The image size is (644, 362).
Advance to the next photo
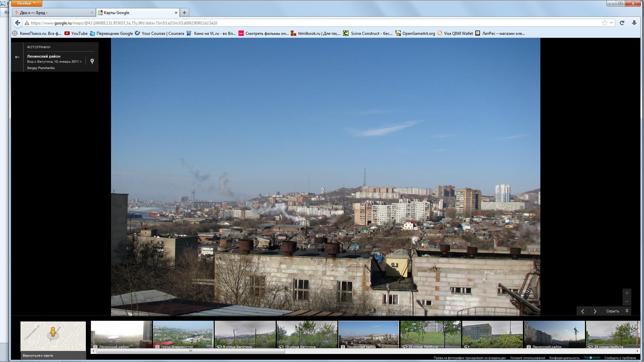coord(595,311)
